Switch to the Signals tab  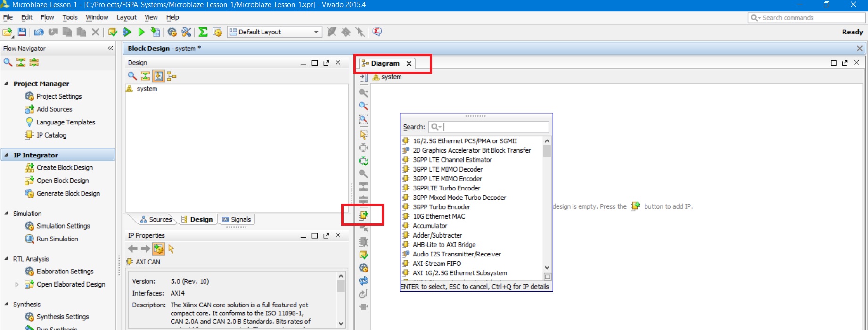(x=236, y=220)
